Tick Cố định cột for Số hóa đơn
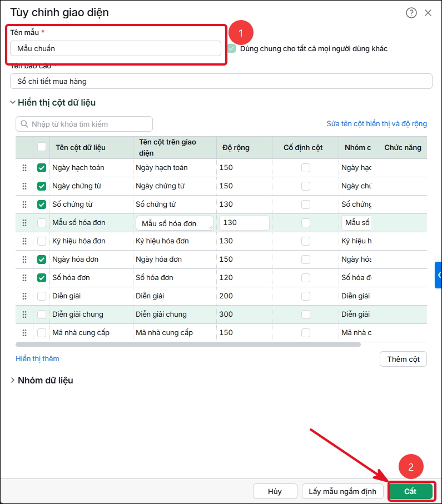 [x=306, y=278]
